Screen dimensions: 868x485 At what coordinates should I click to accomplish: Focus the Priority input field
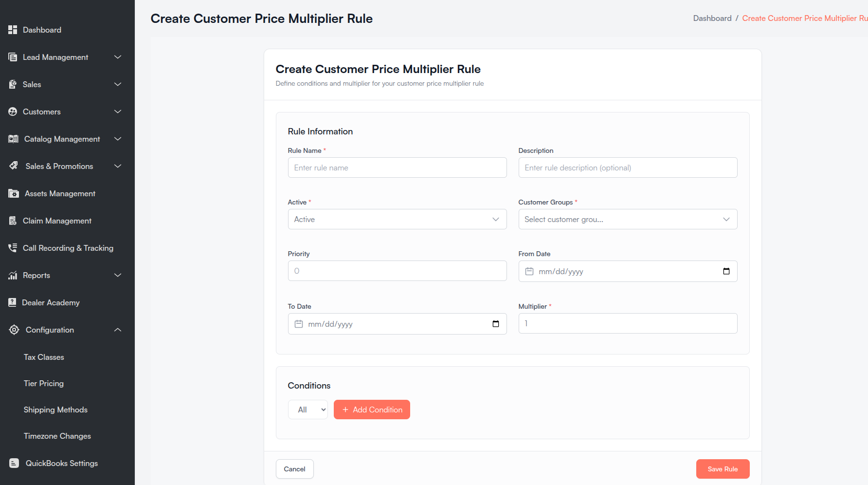tap(397, 271)
